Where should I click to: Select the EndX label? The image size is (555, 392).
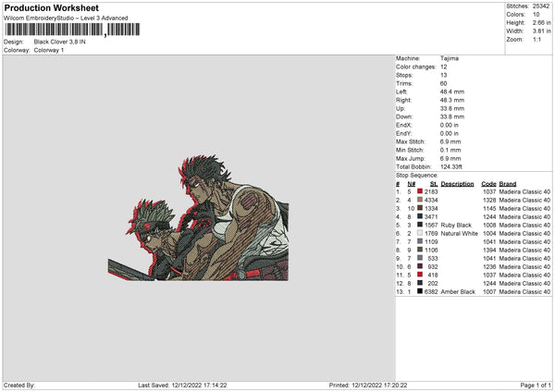[x=404, y=125]
